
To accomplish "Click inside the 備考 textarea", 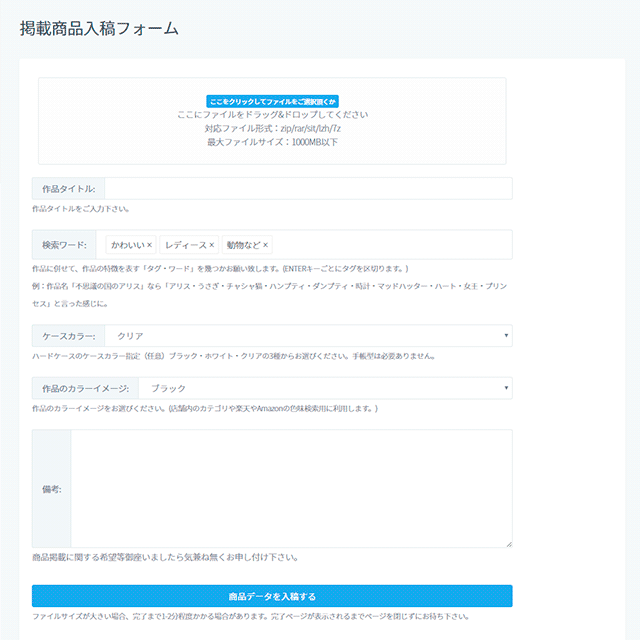I will click(x=290, y=489).
